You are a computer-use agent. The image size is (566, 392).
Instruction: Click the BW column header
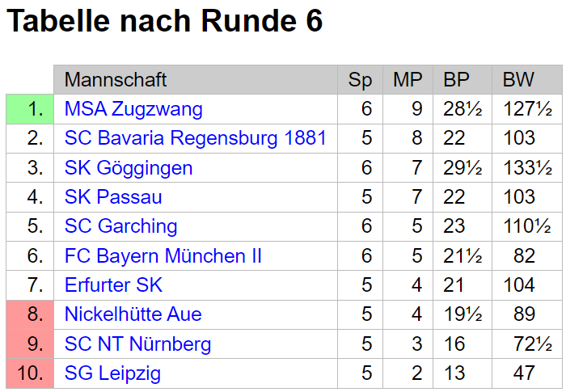click(518, 80)
